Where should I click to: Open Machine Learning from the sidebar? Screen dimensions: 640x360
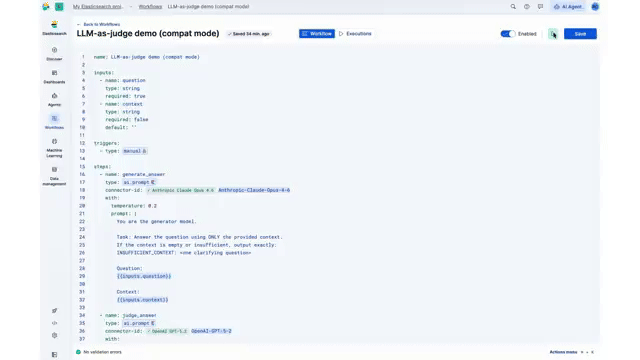[x=54, y=148]
